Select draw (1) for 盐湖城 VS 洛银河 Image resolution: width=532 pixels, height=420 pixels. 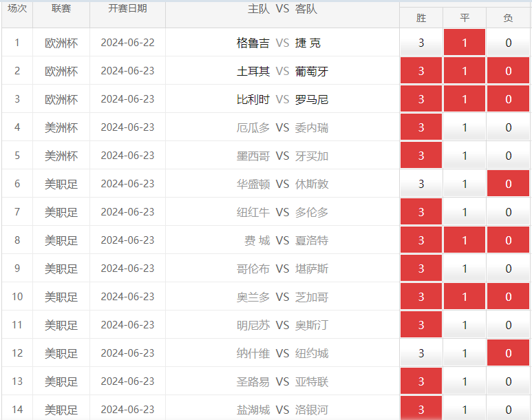click(465, 408)
